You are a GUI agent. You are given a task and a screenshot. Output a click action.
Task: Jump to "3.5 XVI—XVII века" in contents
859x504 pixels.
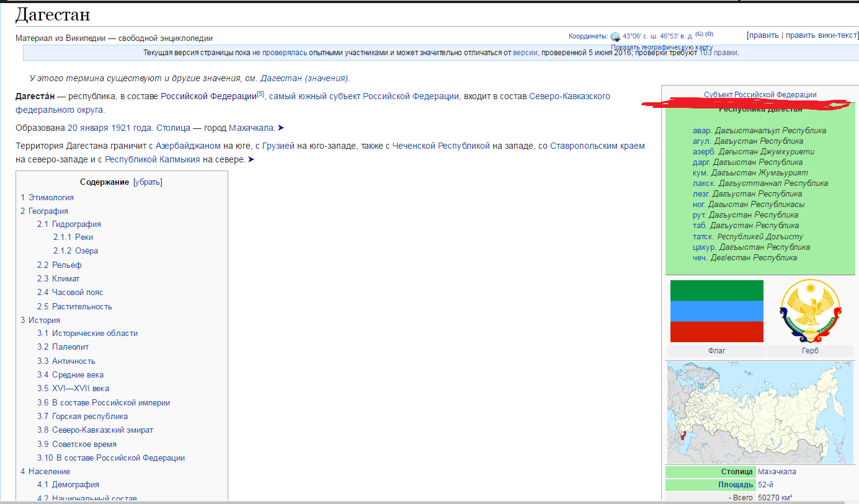pyautogui.click(x=73, y=389)
